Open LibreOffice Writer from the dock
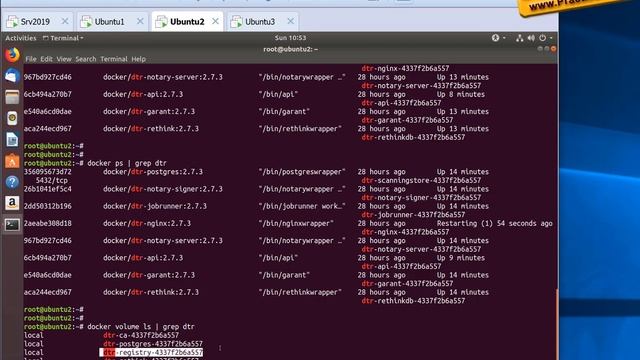This screenshot has width=640, height=360. tap(12, 140)
